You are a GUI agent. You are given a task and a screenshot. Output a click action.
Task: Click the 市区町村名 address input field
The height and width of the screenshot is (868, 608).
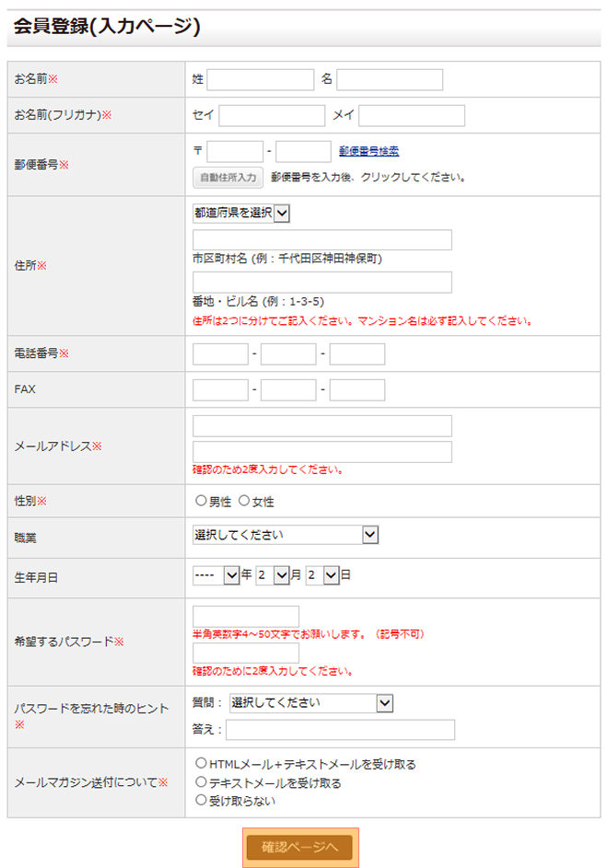point(322,240)
